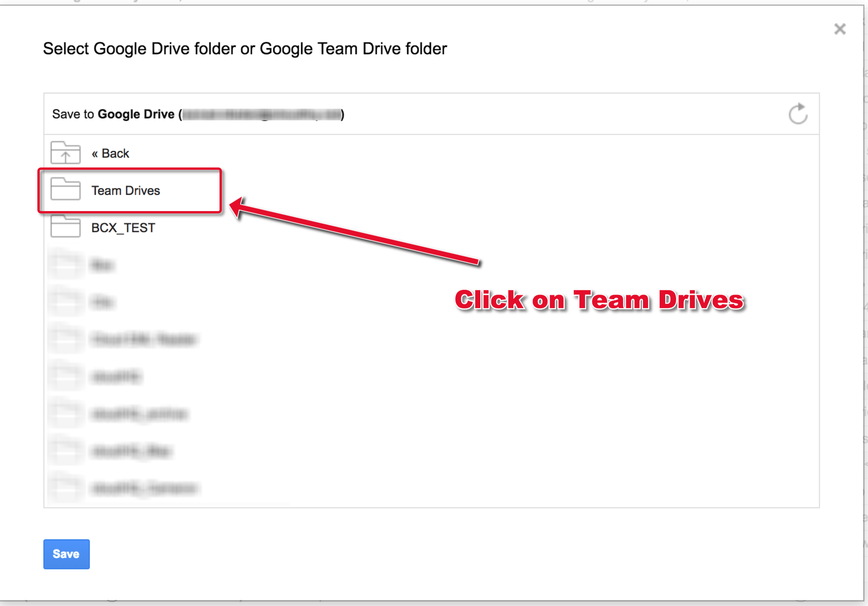
Task: Click the refresh icon to reload folders
Action: point(797,114)
